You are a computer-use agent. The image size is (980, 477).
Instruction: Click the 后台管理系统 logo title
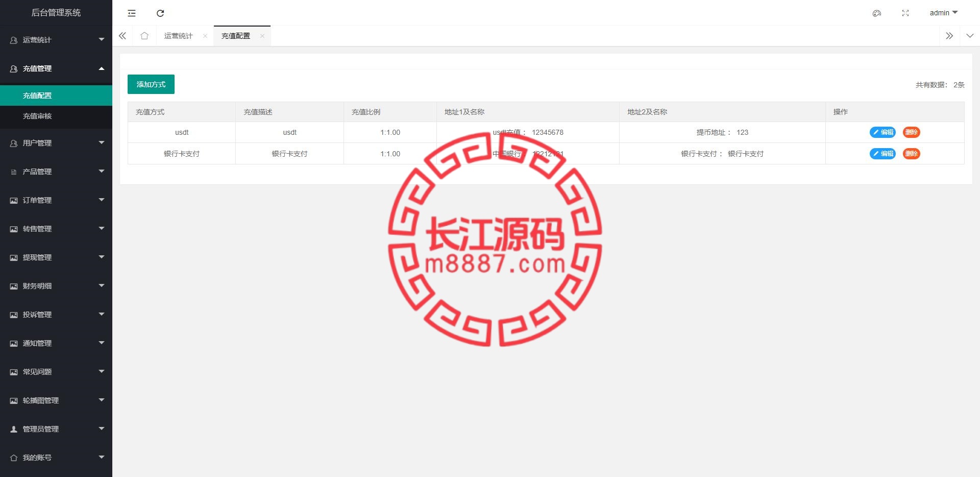pos(56,13)
